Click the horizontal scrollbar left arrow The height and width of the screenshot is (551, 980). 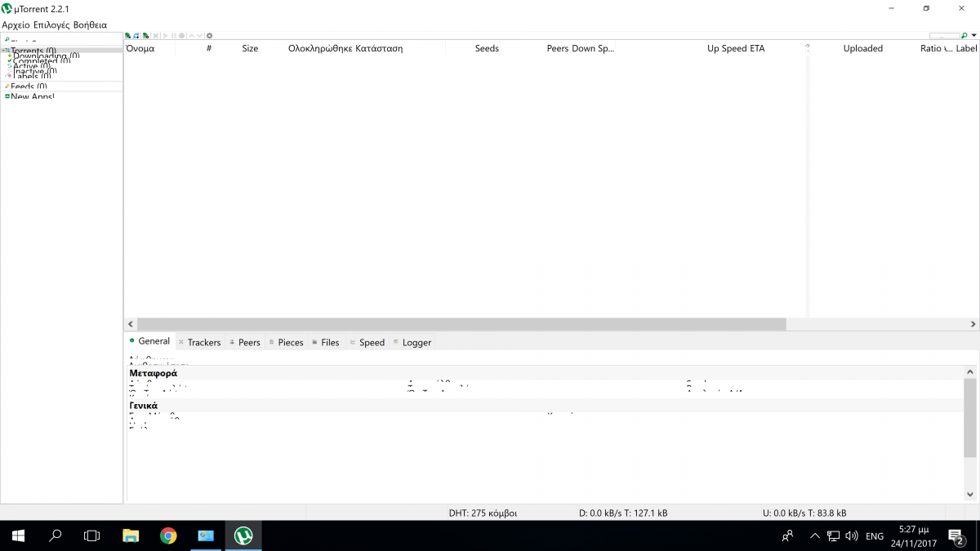coord(130,324)
